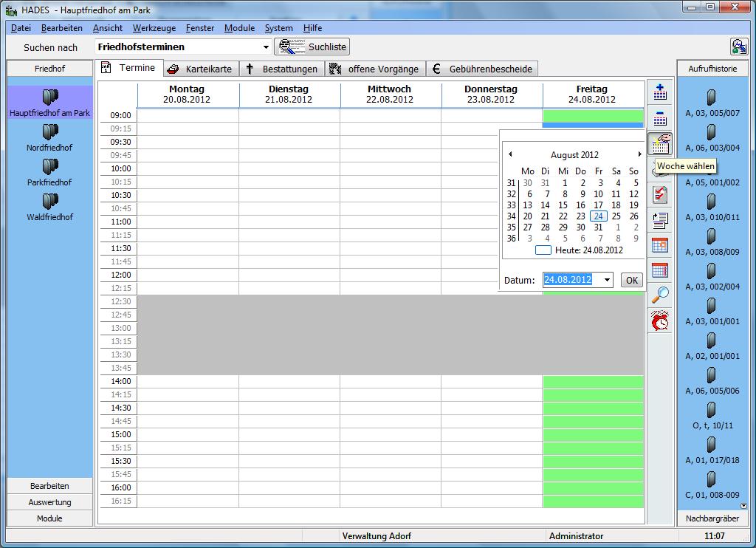
Task: Open the Hilfe menu
Action: (312, 28)
